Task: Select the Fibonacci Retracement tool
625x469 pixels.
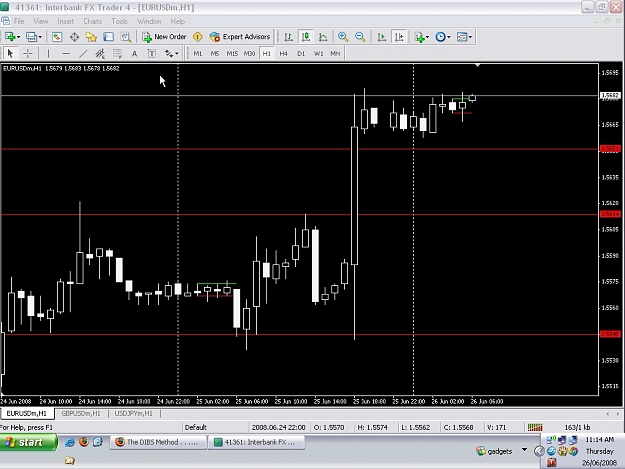Action: tap(117, 53)
